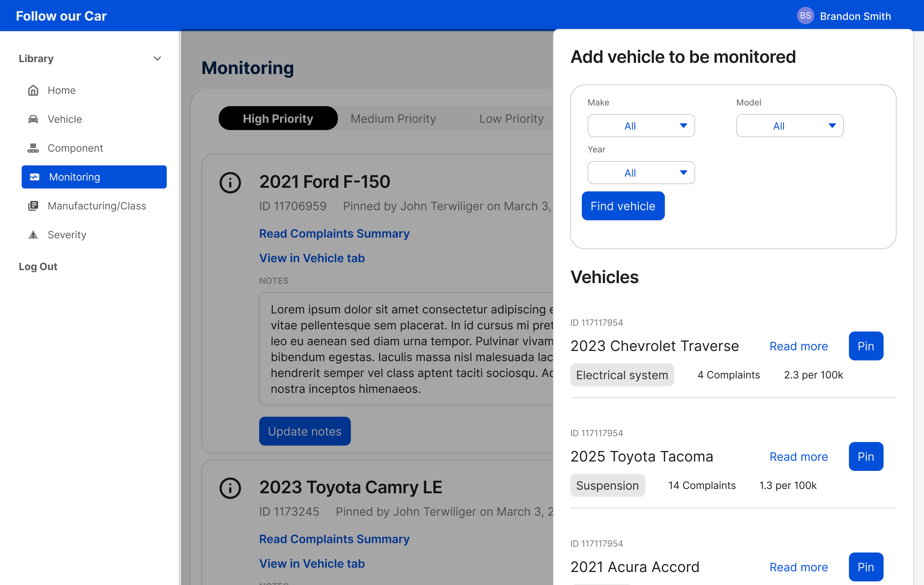This screenshot has height=585, width=924.
Task: Pin the 2023 Chevrolet Traverse
Action: tap(866, 346)
